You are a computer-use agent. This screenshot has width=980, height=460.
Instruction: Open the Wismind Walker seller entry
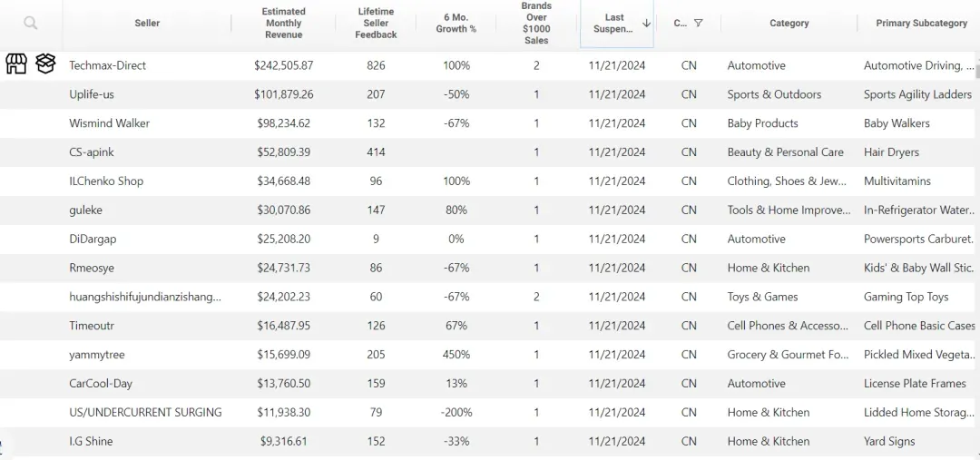[110, 123]
